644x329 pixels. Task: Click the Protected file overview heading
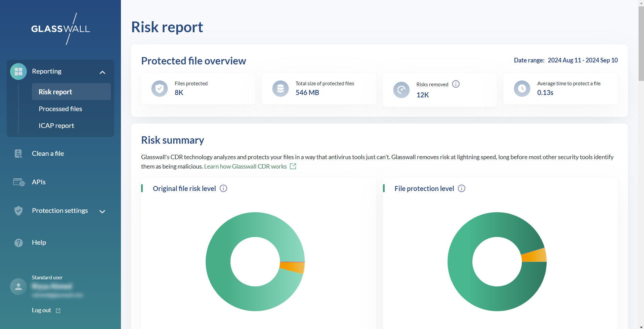pos(194,61)
